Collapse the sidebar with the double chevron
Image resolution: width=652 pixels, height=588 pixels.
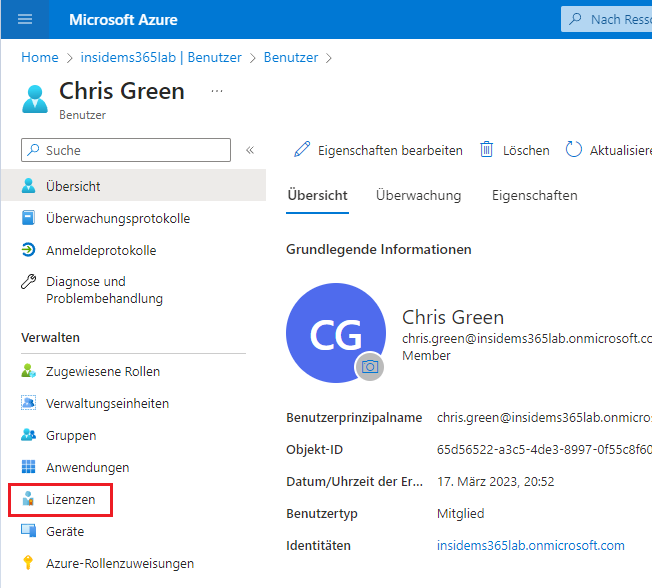coord(250,150)
